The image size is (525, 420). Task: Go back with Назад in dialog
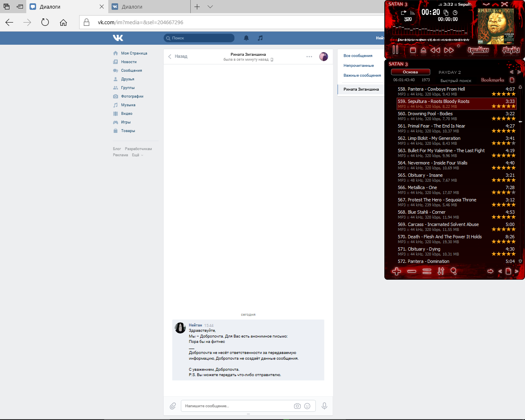click(x=178, y=57)
